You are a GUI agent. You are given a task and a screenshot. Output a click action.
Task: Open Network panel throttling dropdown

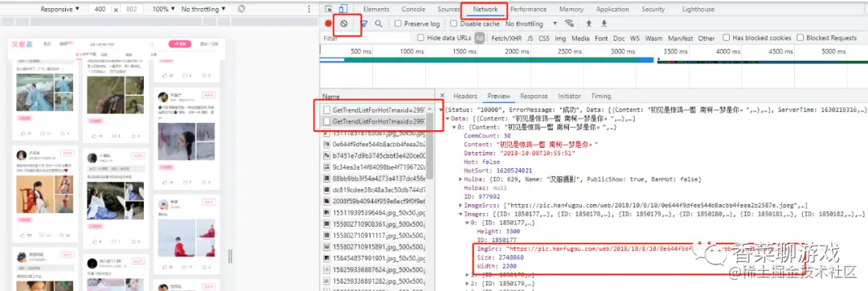(x=531, y=24)
